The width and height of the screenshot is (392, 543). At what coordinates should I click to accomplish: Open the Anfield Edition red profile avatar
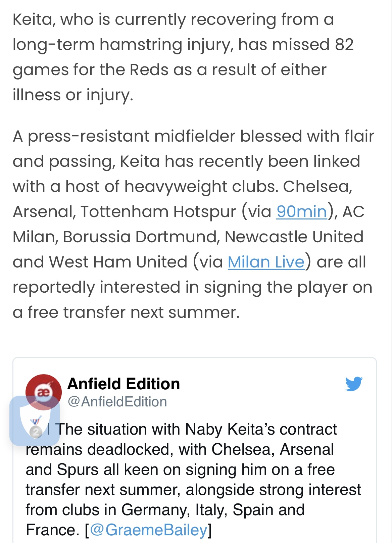[x=44, y=392]
